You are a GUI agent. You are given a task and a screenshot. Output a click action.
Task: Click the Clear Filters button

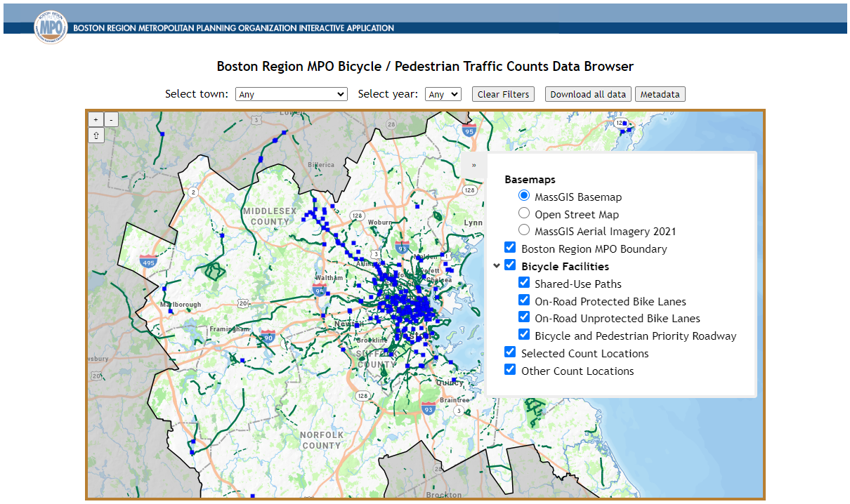503,93
